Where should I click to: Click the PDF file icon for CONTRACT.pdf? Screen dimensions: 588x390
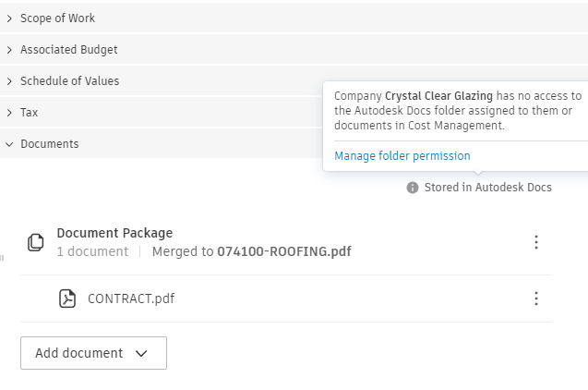[67, 299]
